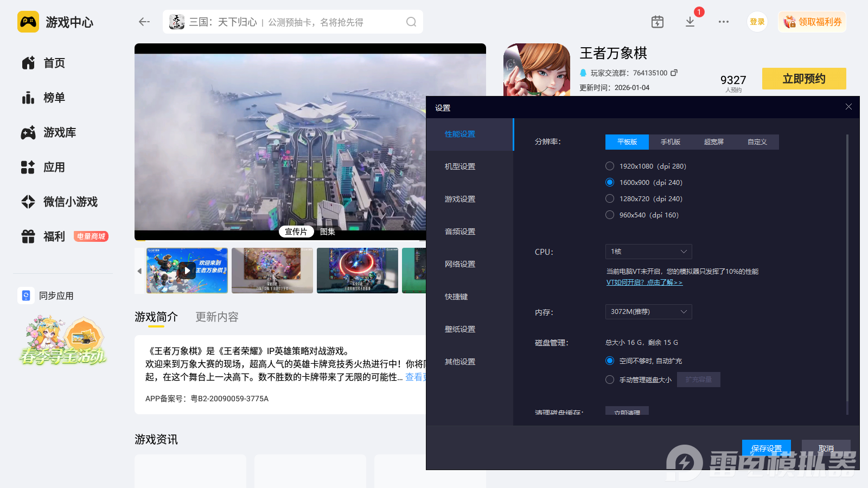The image size is (868, 488).
Task: Expand the CPU 1核 dropdown
Action: 649,252
